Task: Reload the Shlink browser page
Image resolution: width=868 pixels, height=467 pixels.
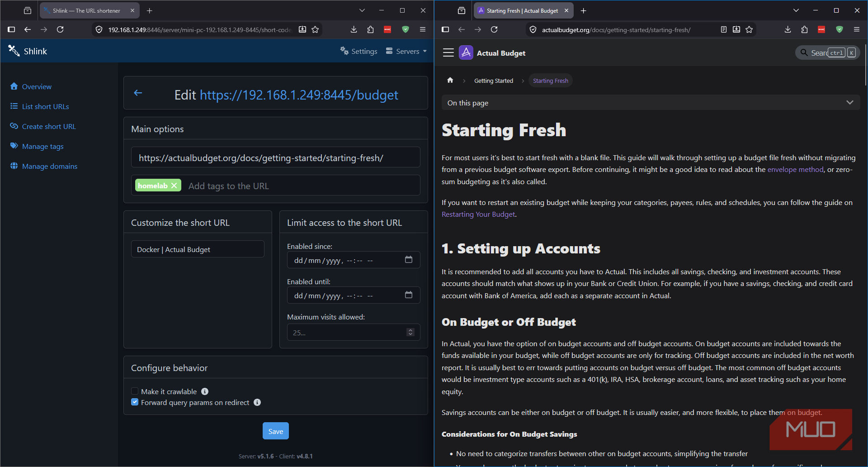Action: [x=60, y=29]
